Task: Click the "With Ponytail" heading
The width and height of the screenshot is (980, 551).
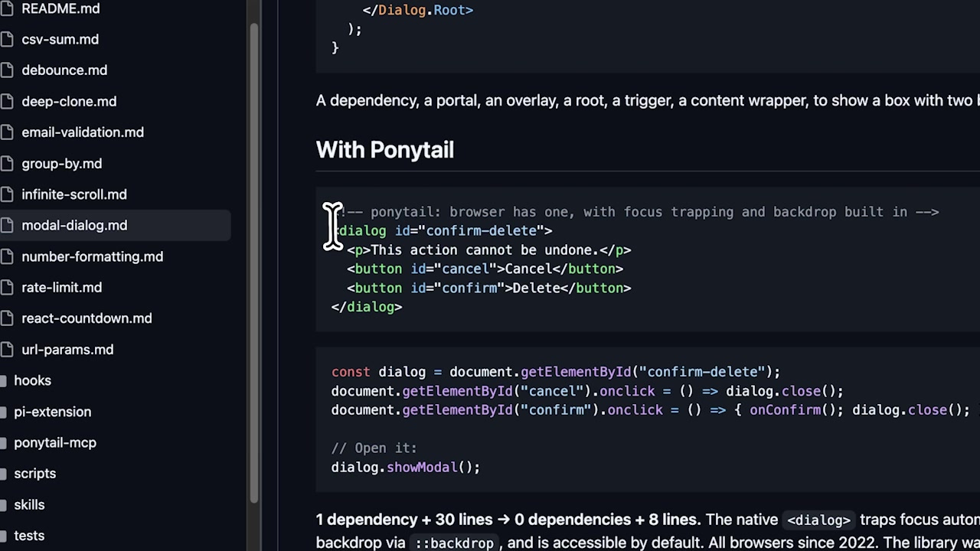Action: (385, 150)
